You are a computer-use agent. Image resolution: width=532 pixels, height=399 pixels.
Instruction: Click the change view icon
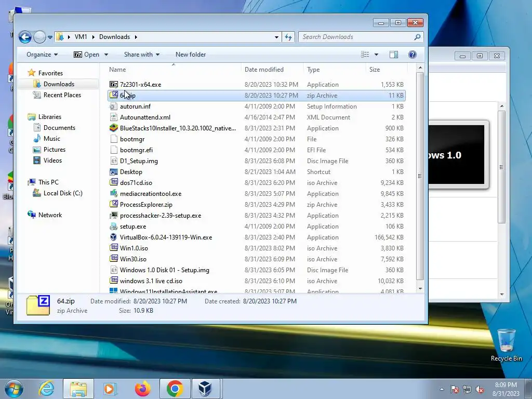365,55
